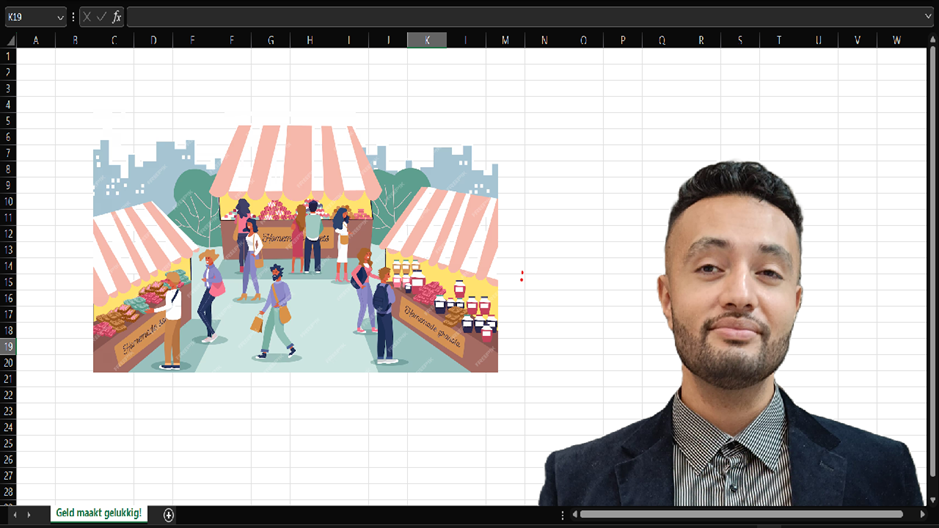Click the horizontal scrollbar thumb
The height and width of the screenshot is (528, 939).
click(740, 515)
